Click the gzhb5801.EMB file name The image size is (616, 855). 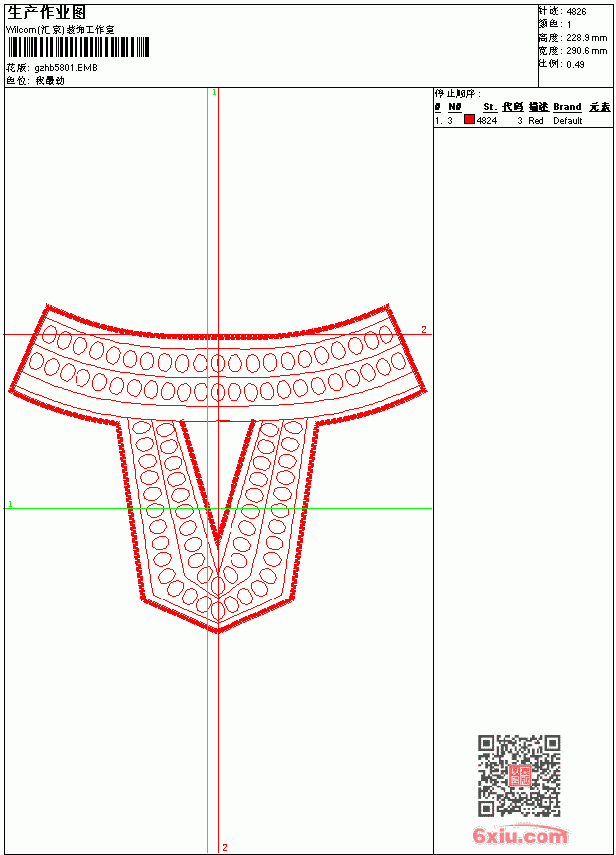point(66,68)
